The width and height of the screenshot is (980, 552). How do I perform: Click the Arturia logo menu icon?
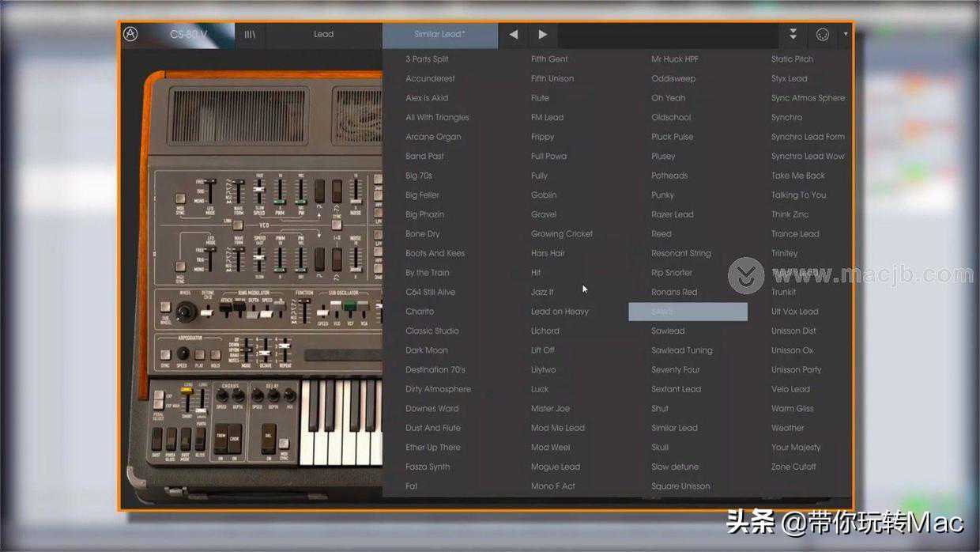[x=131, y=34]
